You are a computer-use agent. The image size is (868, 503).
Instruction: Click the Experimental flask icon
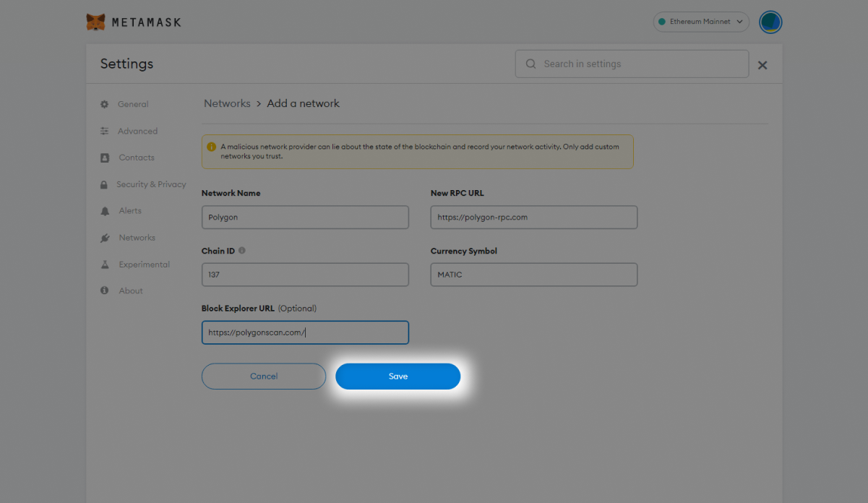click(104, 265)
